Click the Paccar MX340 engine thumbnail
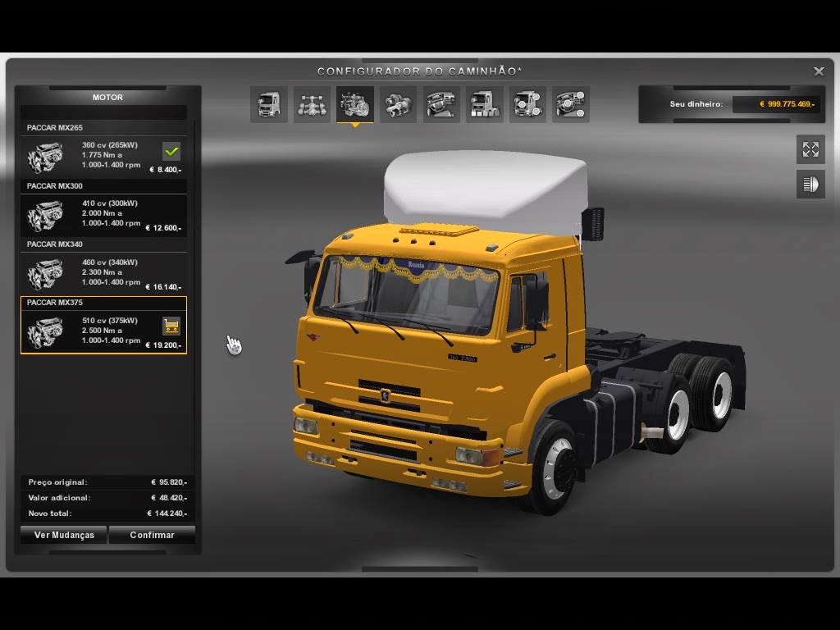The width and height of the screenshot is (840, 630). click(46, 274)
